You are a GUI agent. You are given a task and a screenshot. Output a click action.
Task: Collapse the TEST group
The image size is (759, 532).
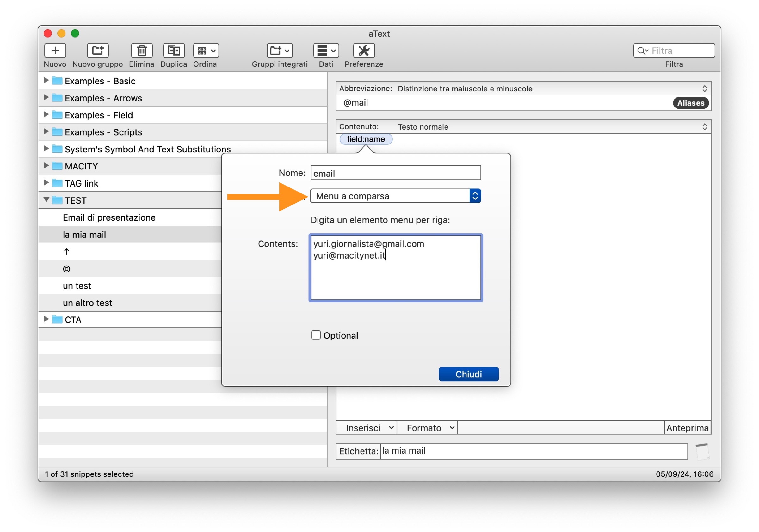[x=46, y=199]
